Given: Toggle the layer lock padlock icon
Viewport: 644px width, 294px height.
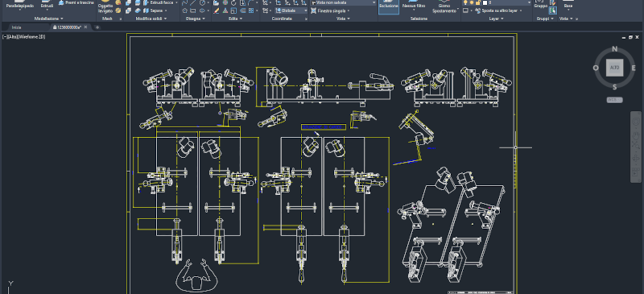Looking at the screenshot, I should coord(478,2).
